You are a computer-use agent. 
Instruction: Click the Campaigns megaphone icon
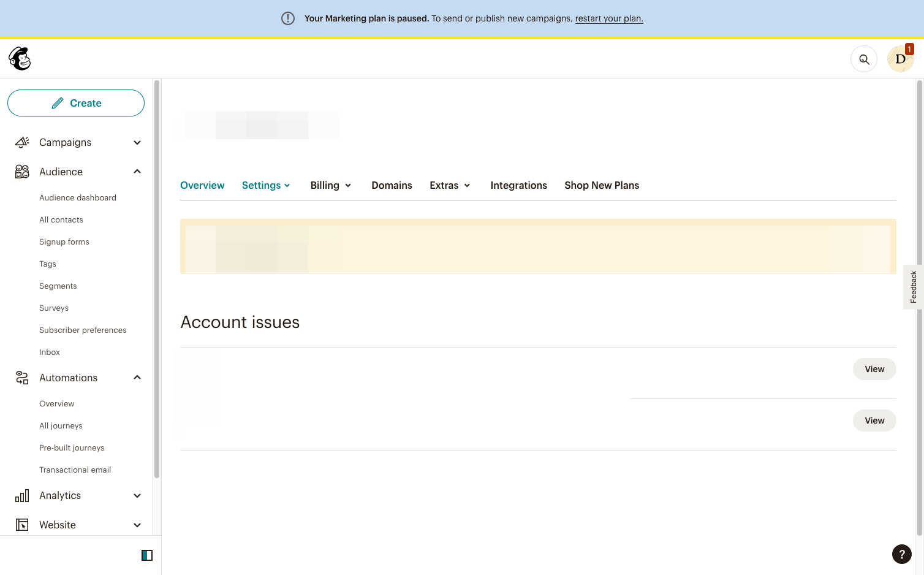tap(22, 142)
